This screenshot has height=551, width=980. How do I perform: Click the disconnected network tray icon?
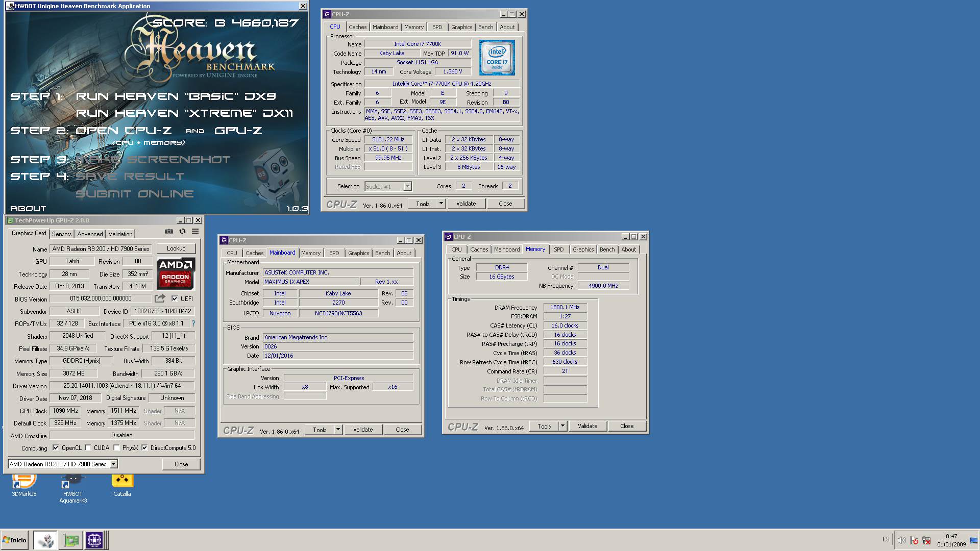pos(926,540)
